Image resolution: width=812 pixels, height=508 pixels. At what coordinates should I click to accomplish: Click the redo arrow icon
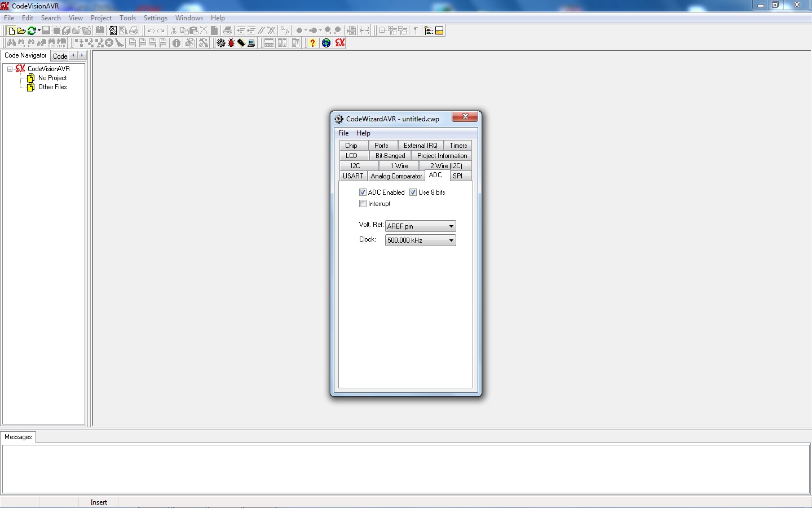[x=161, y=30]
